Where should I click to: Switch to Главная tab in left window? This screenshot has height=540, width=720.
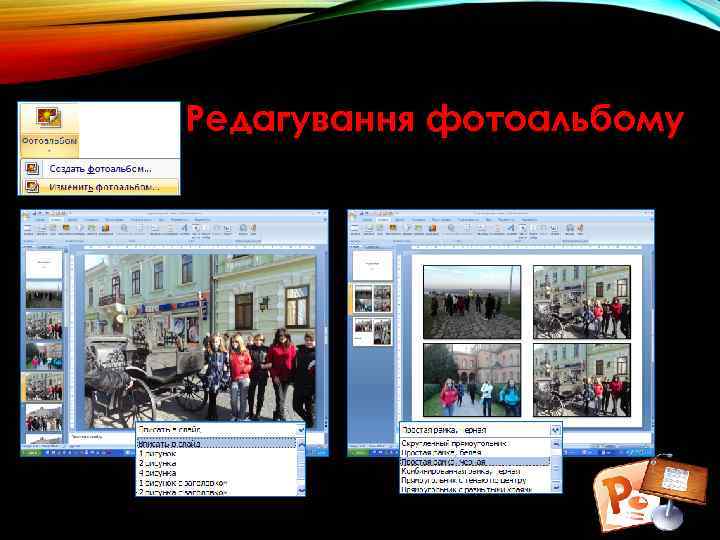coord(41,219)
